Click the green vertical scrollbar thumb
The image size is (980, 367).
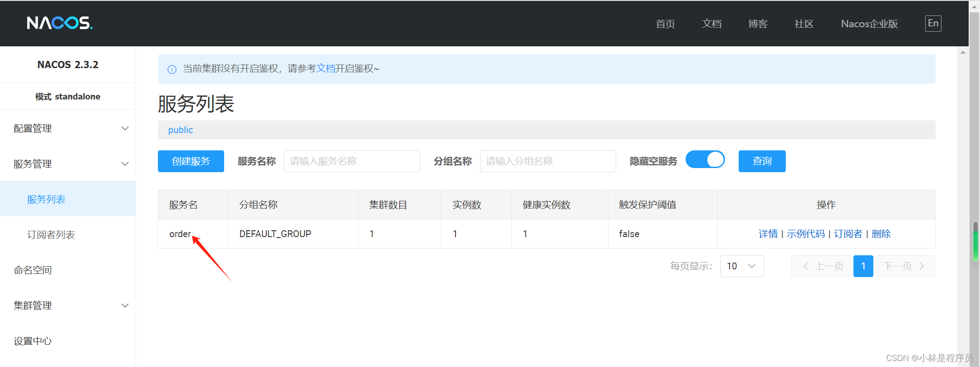pyautogui.click(x=975, y=242)
